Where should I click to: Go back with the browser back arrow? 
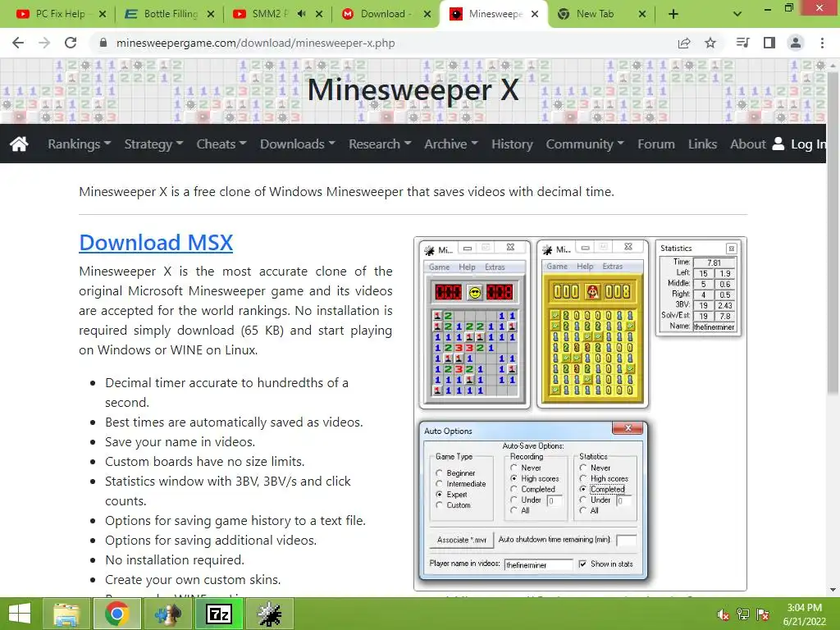[x=18, y=43]
